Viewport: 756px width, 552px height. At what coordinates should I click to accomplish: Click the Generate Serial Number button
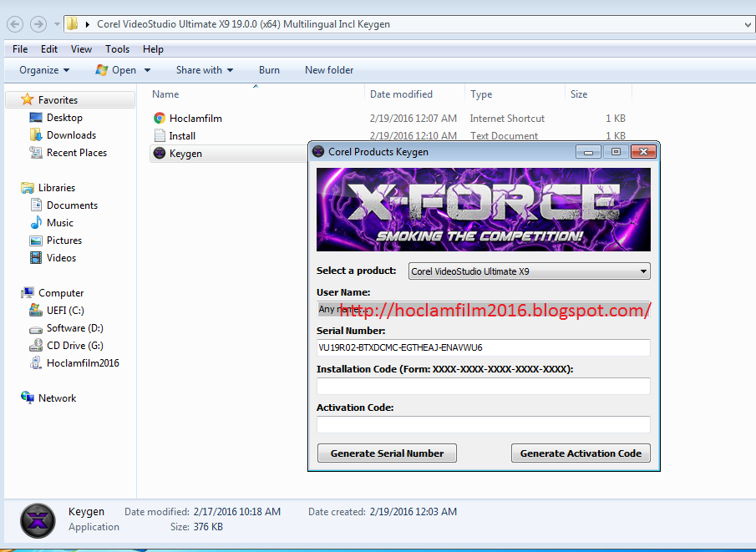[x=387, y=453]
